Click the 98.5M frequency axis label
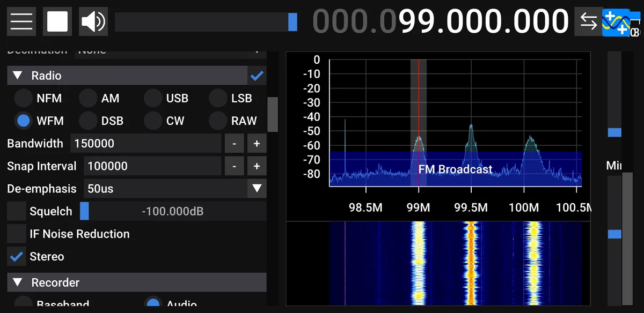The image size is (644, 313). (365, 207)
